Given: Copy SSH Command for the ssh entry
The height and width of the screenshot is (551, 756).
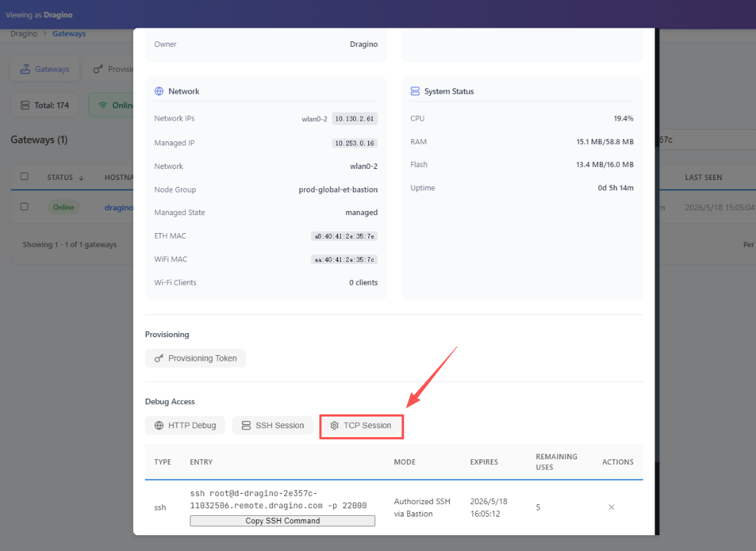Looking at the screenshot, I should click(283, 521).
